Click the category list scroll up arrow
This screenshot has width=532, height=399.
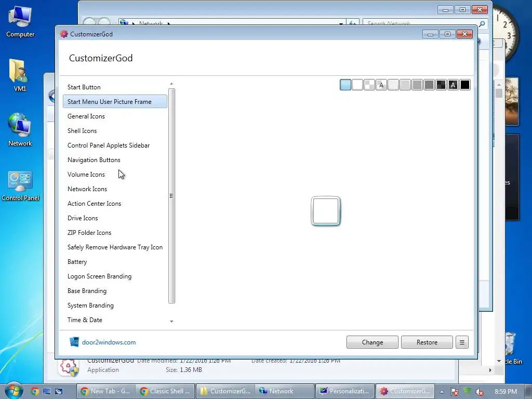click(x=171, y=84)
